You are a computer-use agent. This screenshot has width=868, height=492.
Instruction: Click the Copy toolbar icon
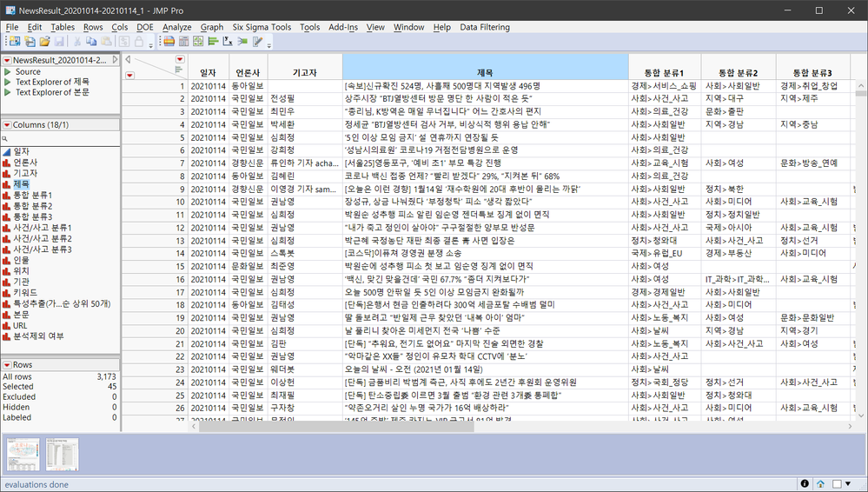click(91, 42)
